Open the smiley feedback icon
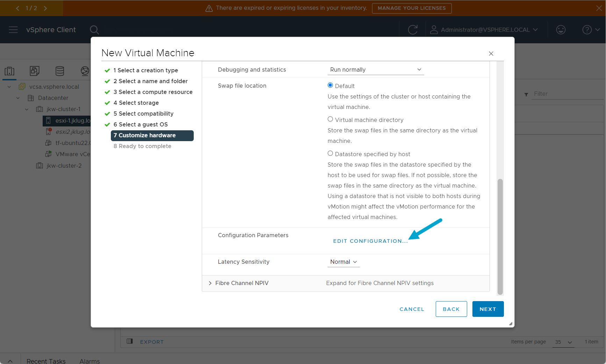 tap(561, 30)
